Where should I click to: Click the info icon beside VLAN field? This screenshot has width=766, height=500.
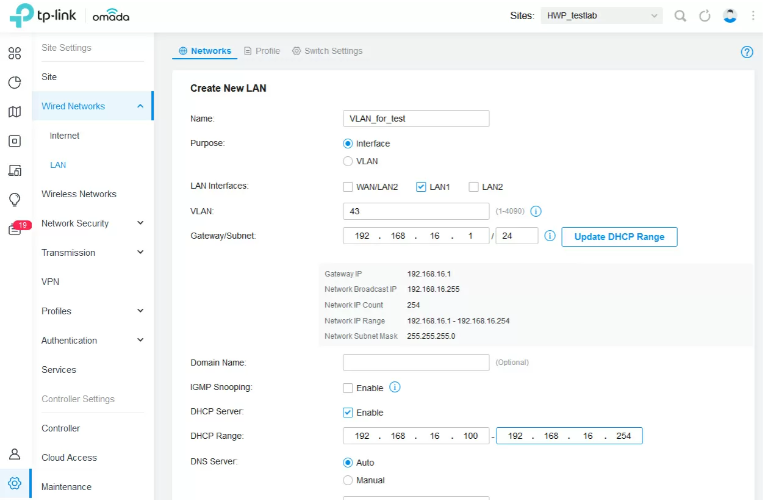pos(536,212)
